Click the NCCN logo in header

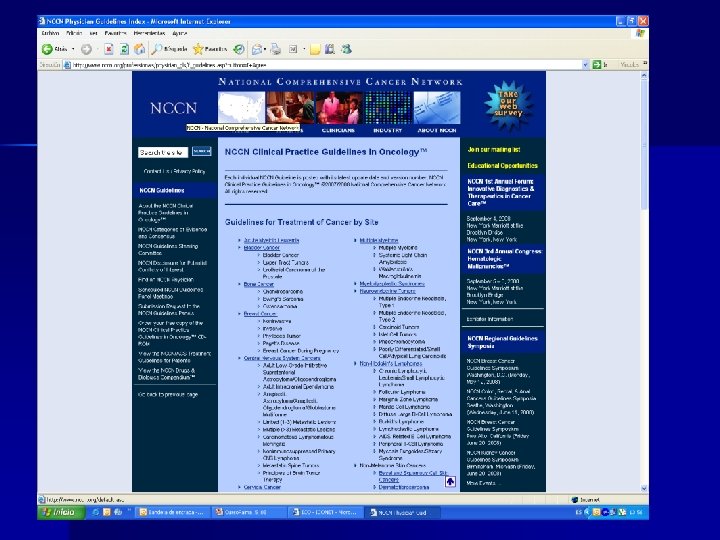click(173, 108)
